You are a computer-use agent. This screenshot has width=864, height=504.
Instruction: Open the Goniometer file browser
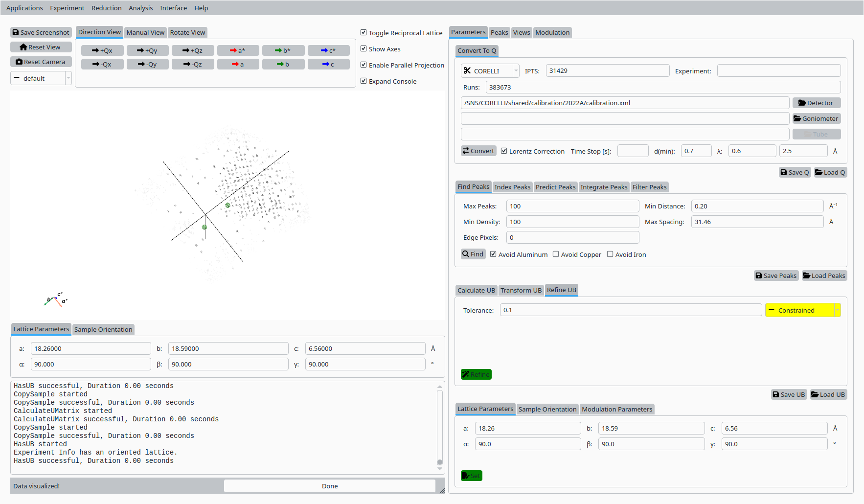pyautogui.click(x=816, y=118)
